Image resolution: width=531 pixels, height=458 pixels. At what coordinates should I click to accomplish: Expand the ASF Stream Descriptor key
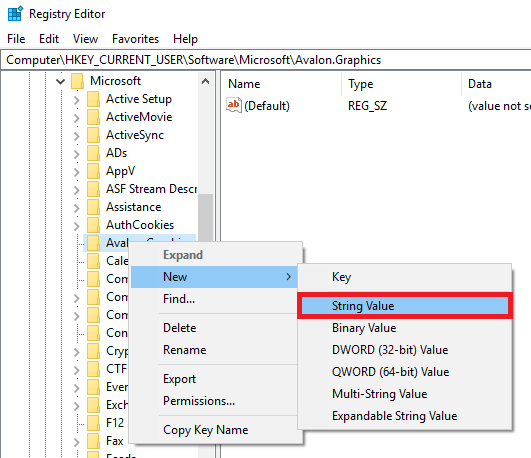(77, 190)
